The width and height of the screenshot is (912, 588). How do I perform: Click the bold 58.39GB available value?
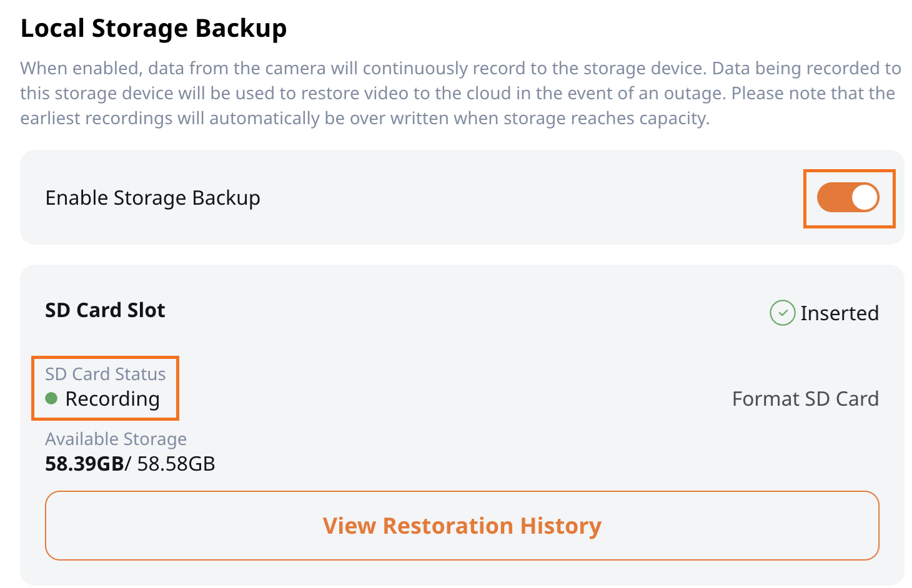coord(84,464)
